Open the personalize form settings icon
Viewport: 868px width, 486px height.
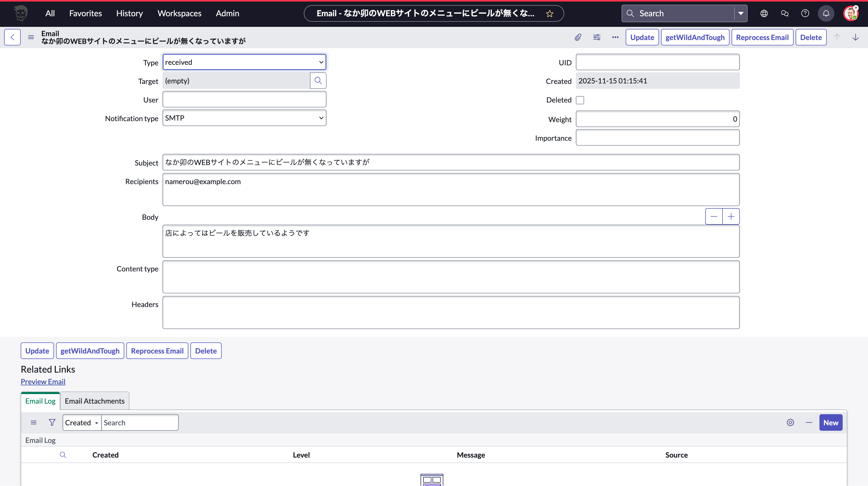(x=596, y=37)
